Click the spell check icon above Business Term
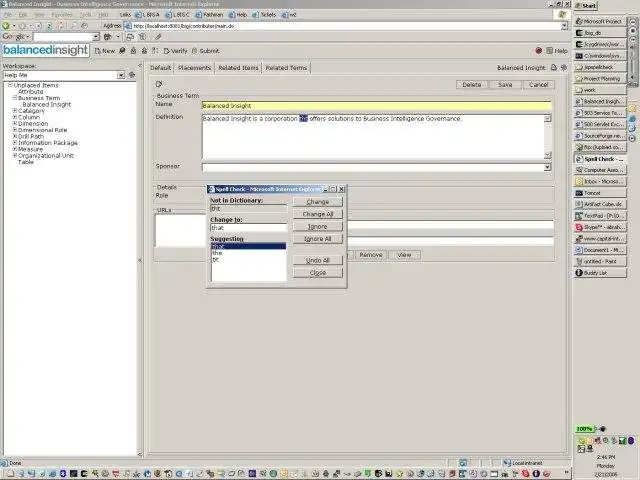 [159, 84]
